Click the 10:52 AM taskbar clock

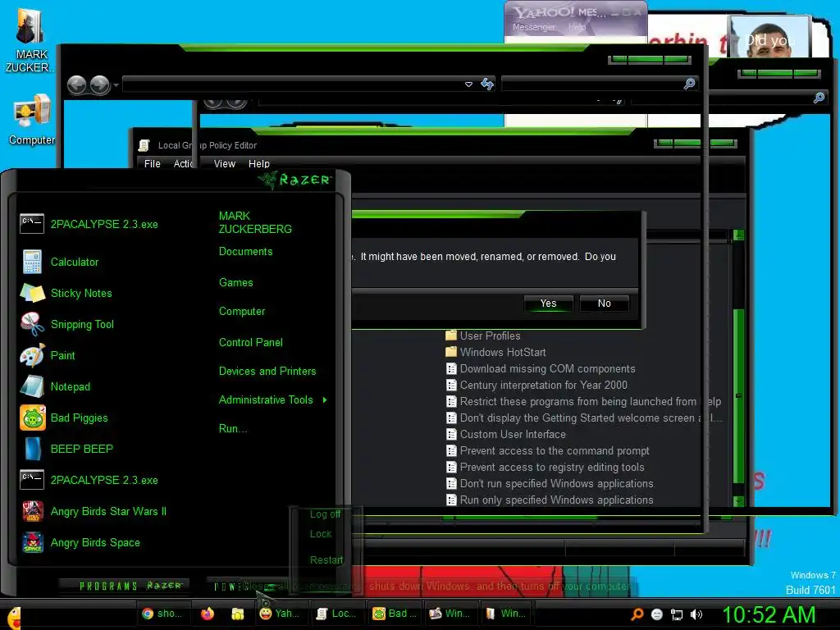[769, 614]
